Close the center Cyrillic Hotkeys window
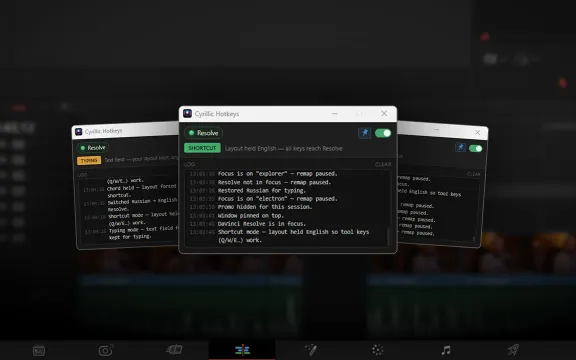576x360 pixels. pos(384,114)
